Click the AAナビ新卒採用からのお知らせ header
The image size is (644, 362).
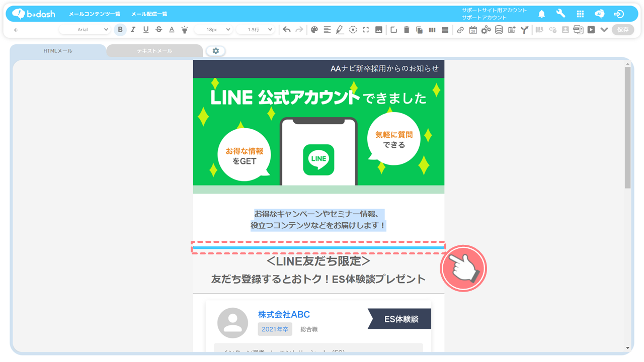(384, 68)
